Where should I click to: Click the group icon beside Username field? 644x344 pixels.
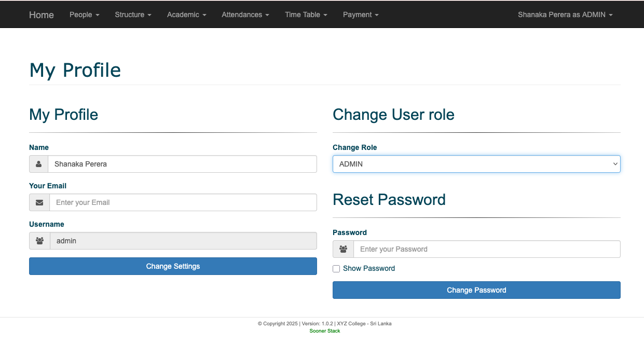point(39,241)
